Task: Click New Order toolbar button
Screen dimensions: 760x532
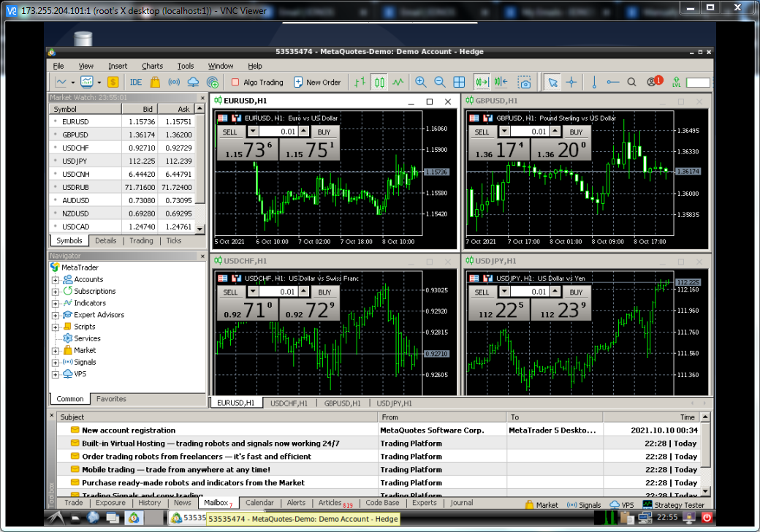Action: point(317,83)
